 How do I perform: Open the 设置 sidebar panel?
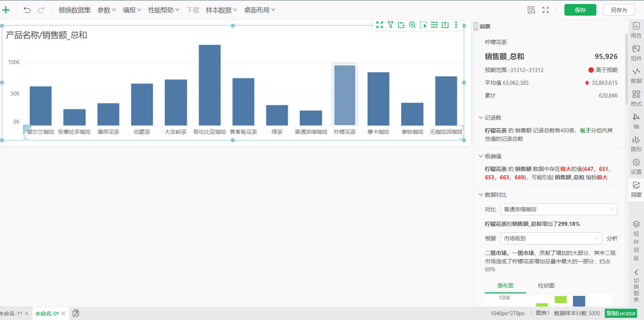coord(636,167)
